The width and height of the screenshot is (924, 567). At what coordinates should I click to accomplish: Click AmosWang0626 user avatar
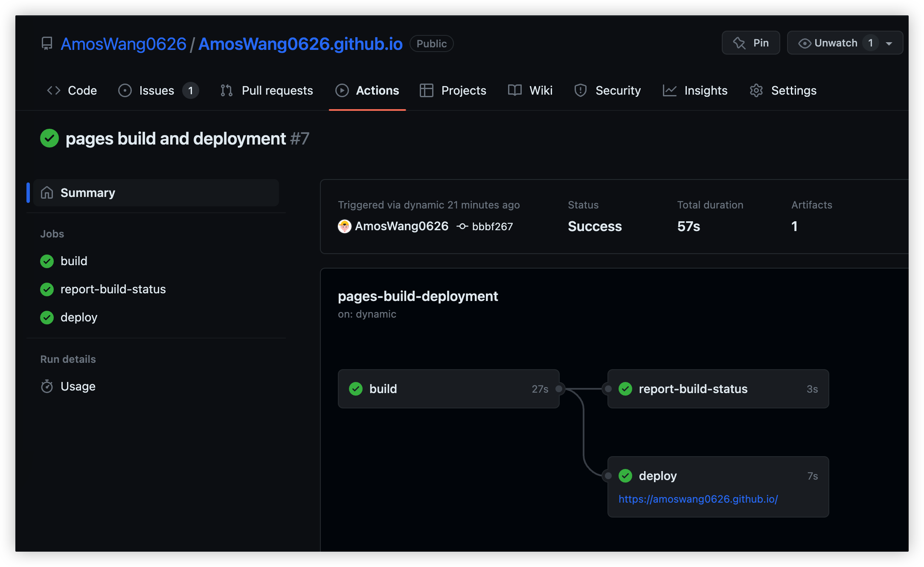(344, 226)
